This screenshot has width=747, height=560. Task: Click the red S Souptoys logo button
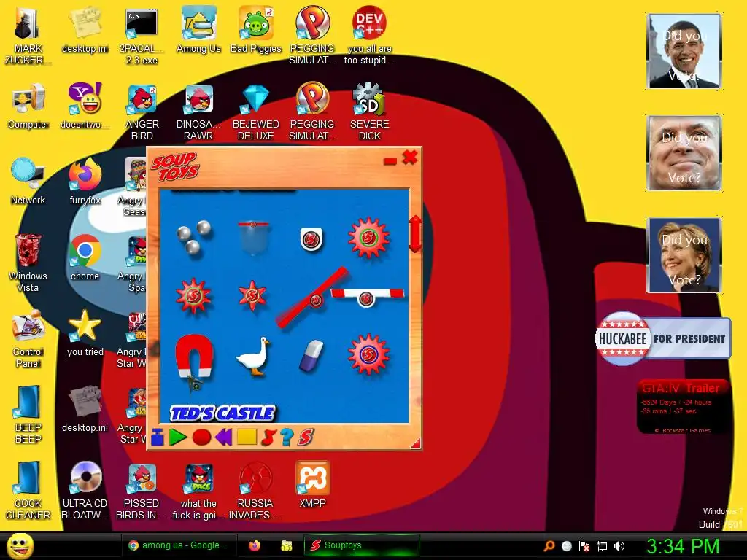pyautogui.click(x=306, y=437)
